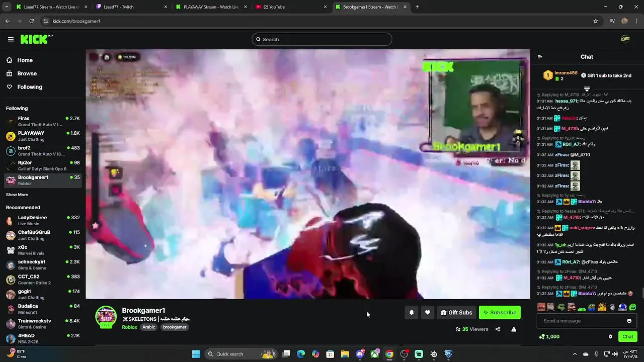Click the green Subscribe button

click(x=500, y=312)
